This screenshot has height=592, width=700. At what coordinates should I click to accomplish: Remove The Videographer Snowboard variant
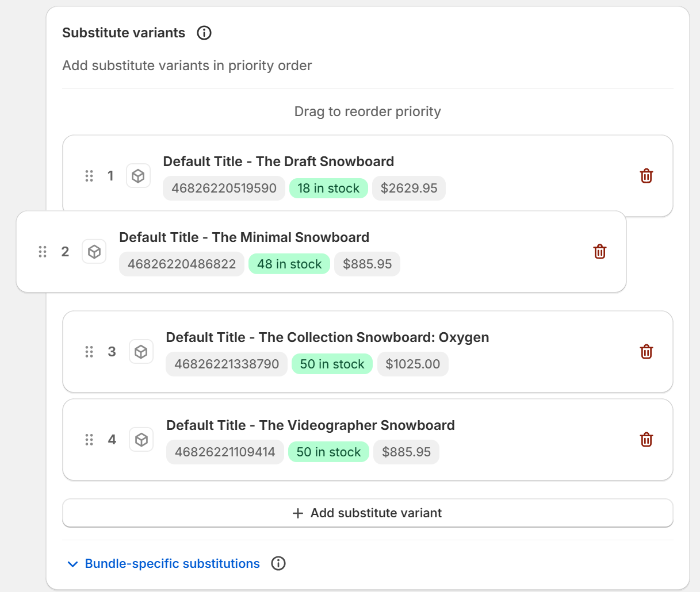click(x=646, y=440)
